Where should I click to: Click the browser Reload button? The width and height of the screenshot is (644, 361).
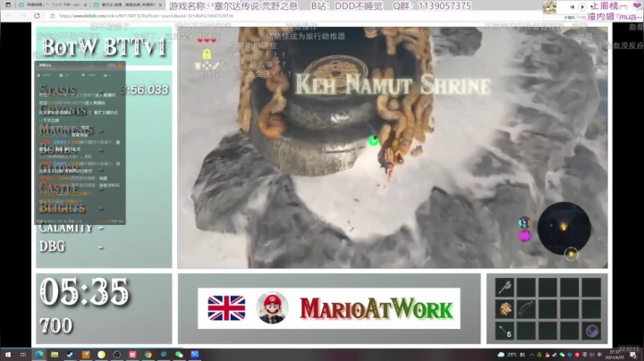(x=37, y=15)
